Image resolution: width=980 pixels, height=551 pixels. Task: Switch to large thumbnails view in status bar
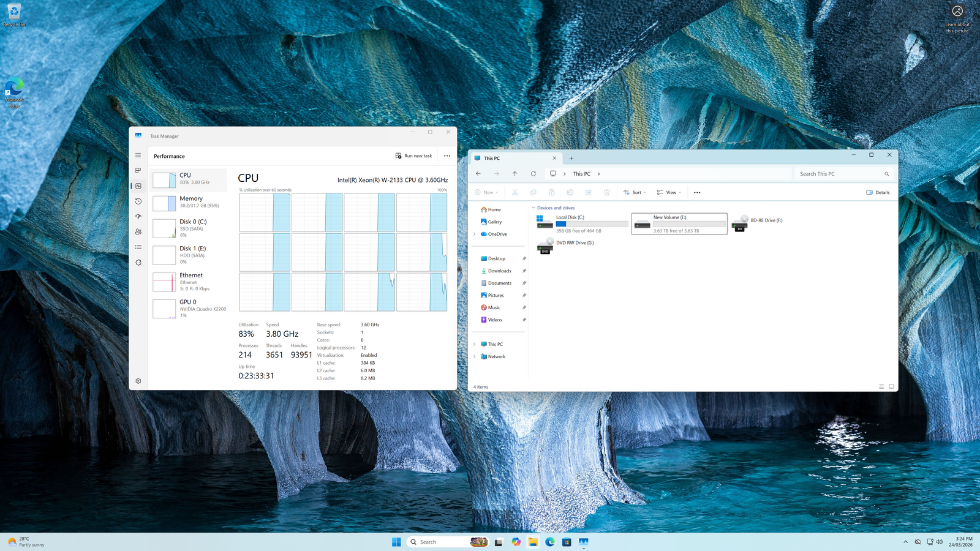click(x=891, y=386)
